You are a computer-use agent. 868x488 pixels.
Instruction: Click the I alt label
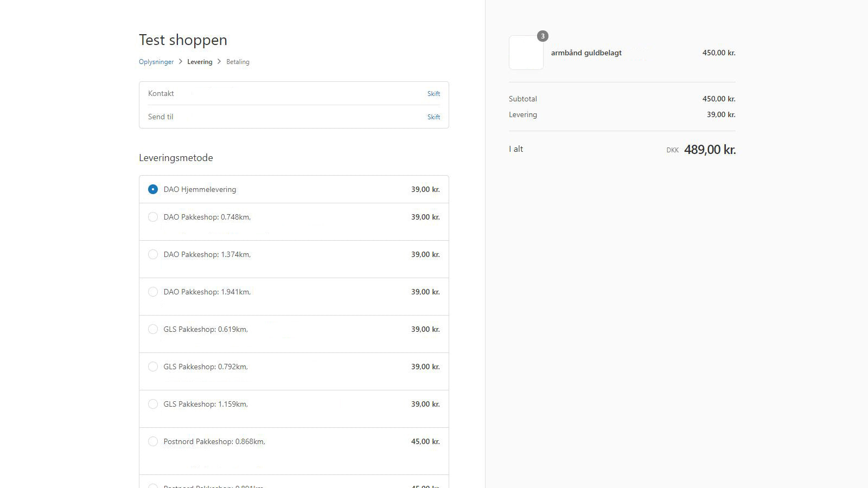click(516, 149)
